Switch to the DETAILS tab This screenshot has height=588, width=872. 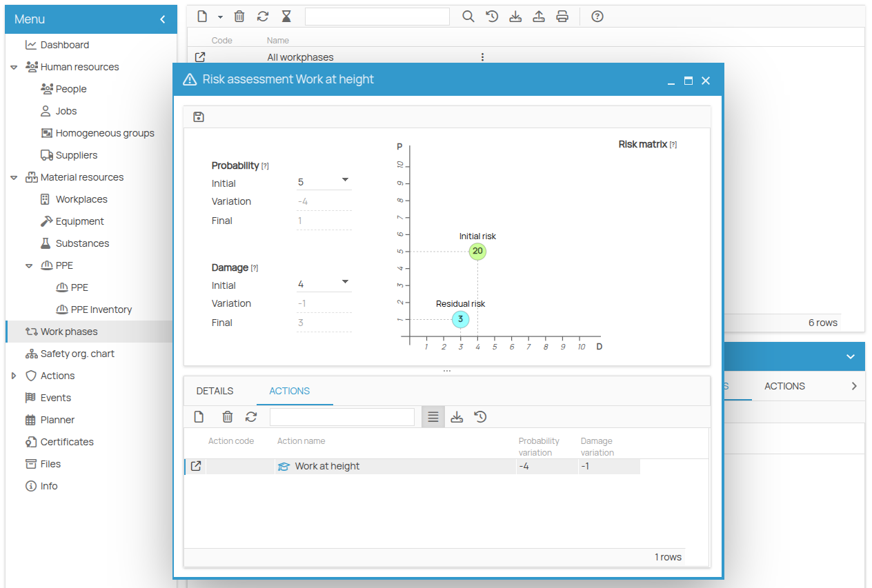pyautogui.click(x=215, y=390)
